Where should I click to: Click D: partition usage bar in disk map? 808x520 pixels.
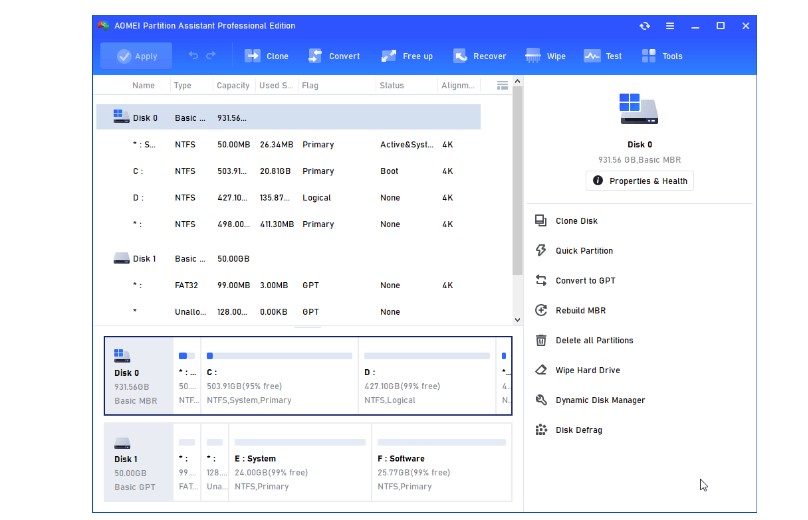tap(427, 356)
